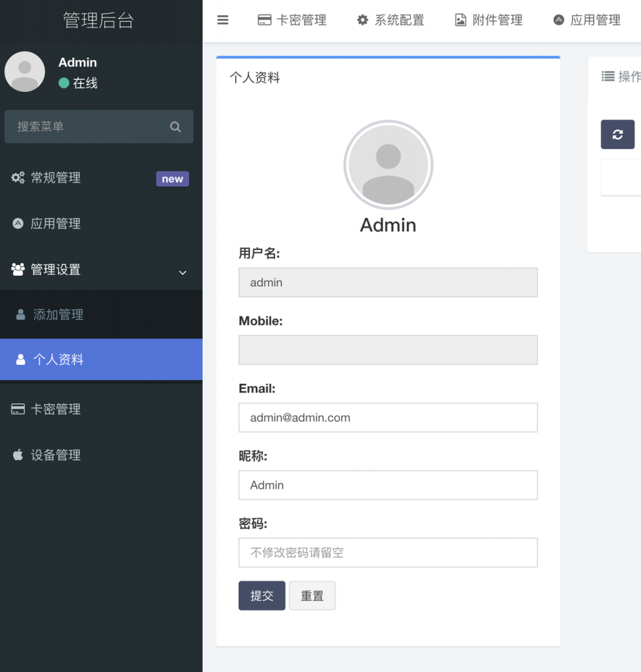This screenshot has width=641, height=672.
Task: Click the 昵称 field containing Admin
Action: pyautogui.click(x=388, y=485)
